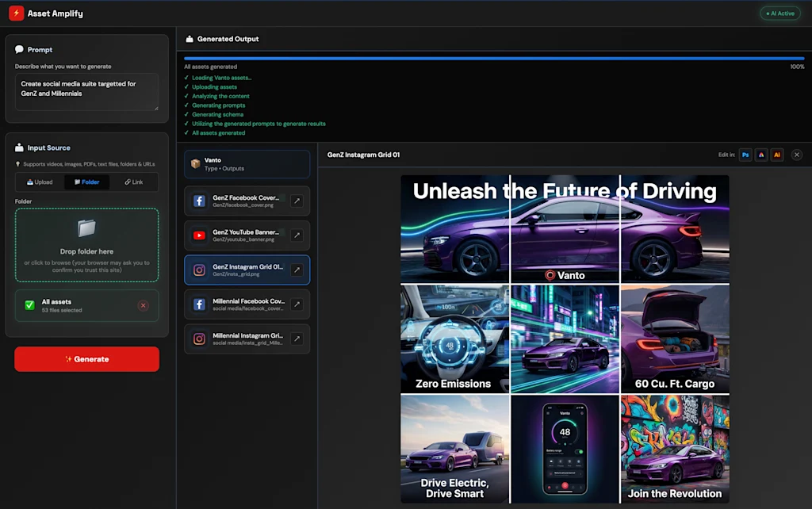The image size is (812, 509).
Task: Click the Asset Amplify lightning logo
Action: [x=16, y=13]
